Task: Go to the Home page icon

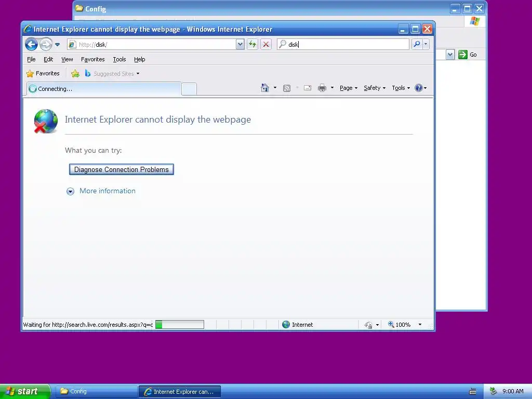Action: (264, 88)
